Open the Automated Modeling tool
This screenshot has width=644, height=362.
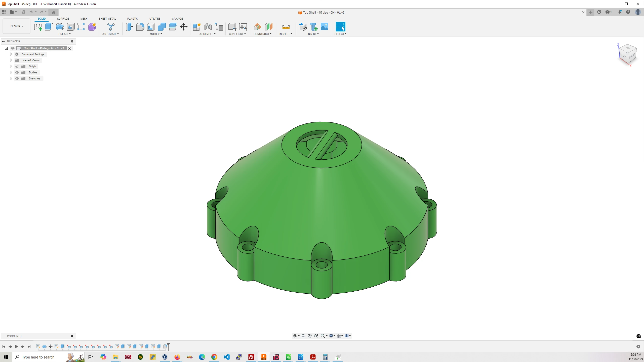pyautogui.click(x=110, y=27)
